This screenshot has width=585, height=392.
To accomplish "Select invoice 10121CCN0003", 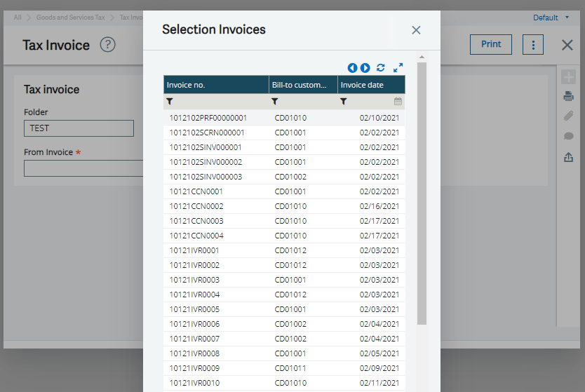I will click(x=284, y=221).
